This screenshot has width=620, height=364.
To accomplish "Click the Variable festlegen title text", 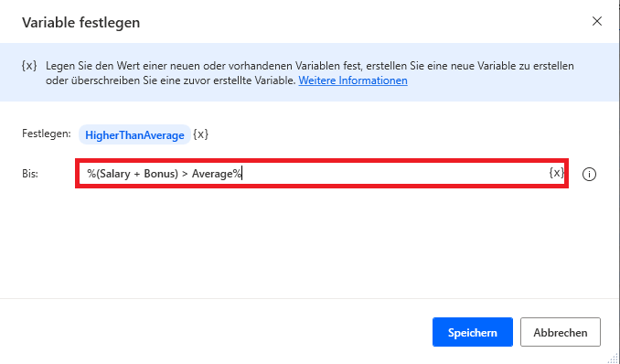I will click(x=81, y=23).
